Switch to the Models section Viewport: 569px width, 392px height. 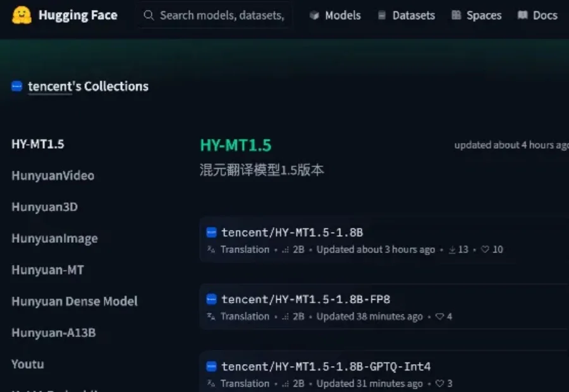click(342, 15)
